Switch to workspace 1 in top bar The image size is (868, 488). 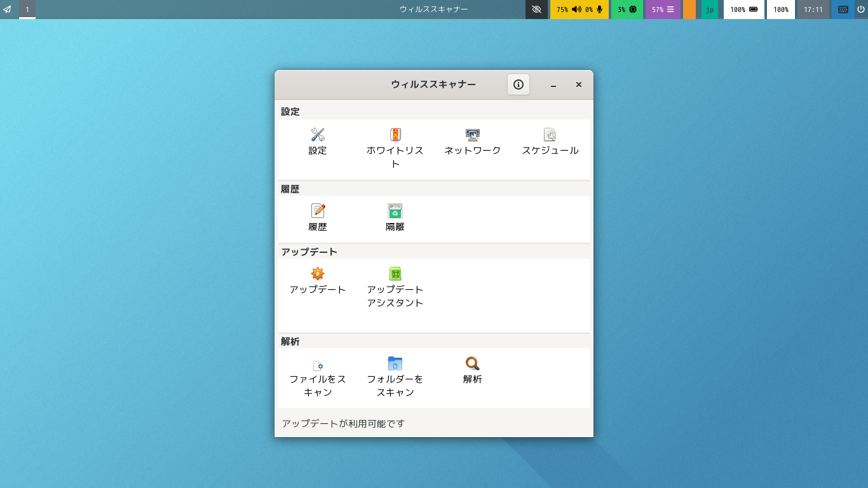[27, 10]
